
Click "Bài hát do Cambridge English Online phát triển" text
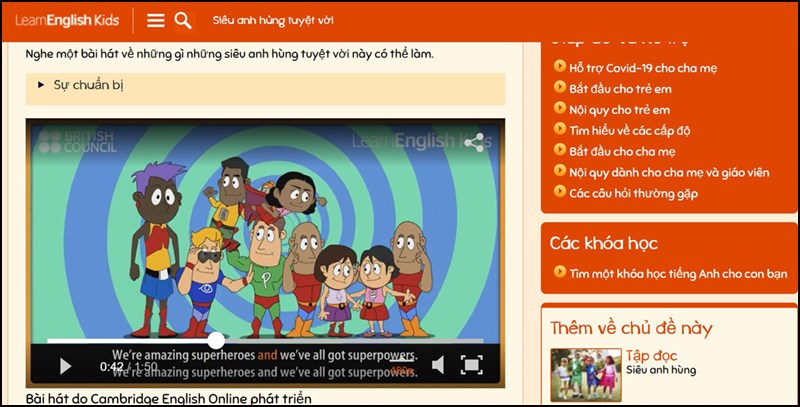pos(168,398)
